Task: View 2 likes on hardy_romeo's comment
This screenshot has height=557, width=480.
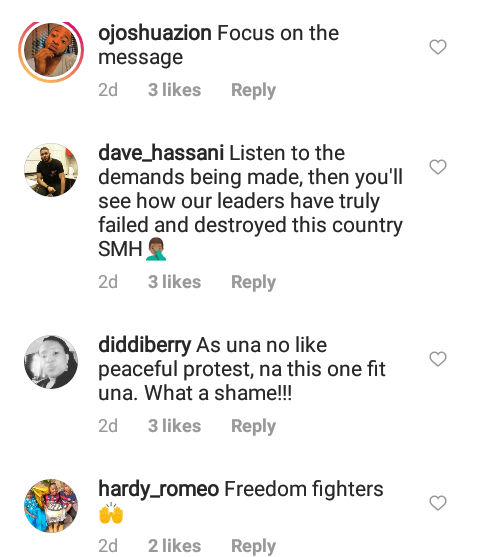Action: [174, 546]
